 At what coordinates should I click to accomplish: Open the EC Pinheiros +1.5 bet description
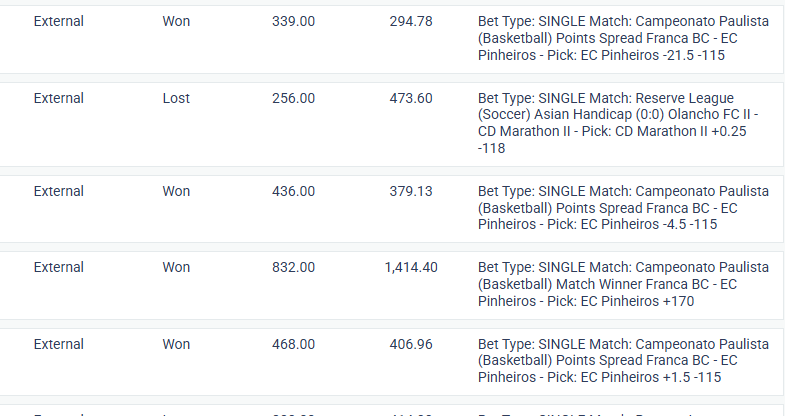(623, 360)
